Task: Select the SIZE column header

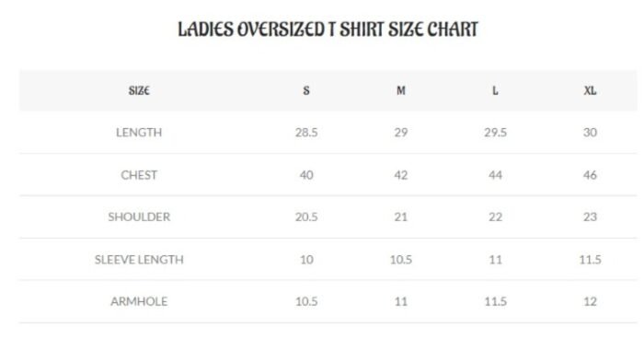Action: (139, 90)
